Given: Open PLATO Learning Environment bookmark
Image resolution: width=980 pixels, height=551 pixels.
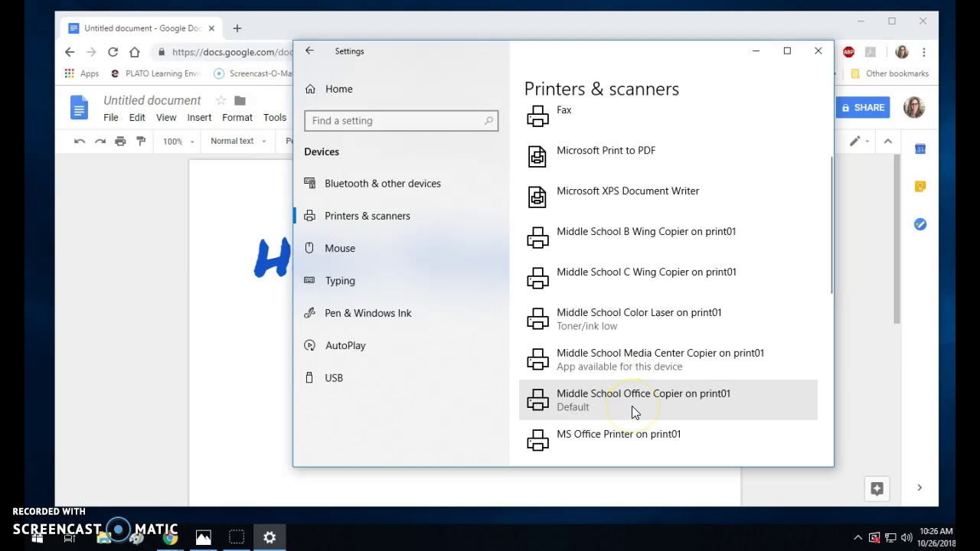Looking at the screenshot, I should (x=155, y=73).
